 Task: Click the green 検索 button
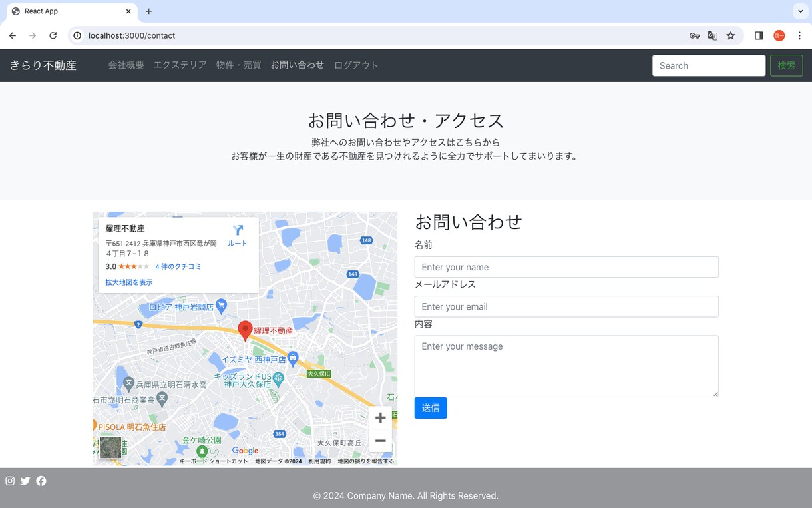click(786, 65)
